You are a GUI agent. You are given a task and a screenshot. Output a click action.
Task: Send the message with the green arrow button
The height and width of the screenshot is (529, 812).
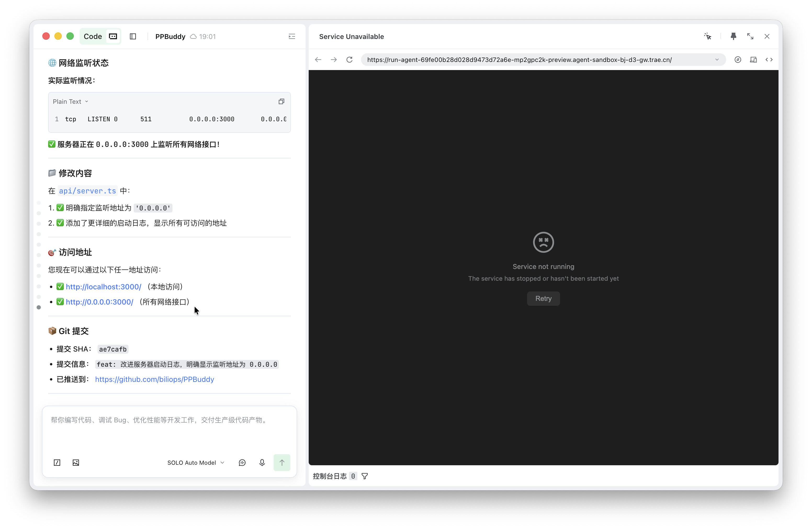point(282,463)
